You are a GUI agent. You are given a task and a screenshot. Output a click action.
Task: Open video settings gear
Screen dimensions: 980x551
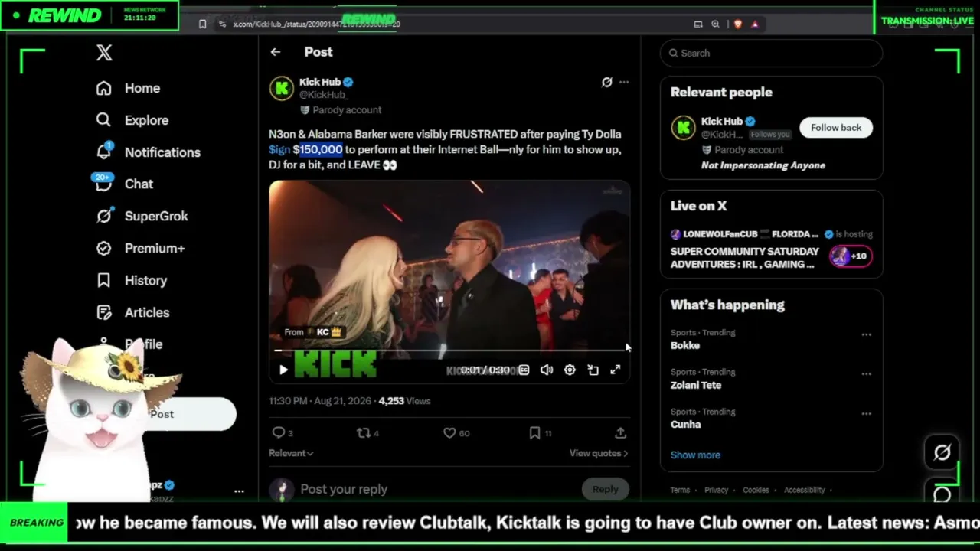570,370
